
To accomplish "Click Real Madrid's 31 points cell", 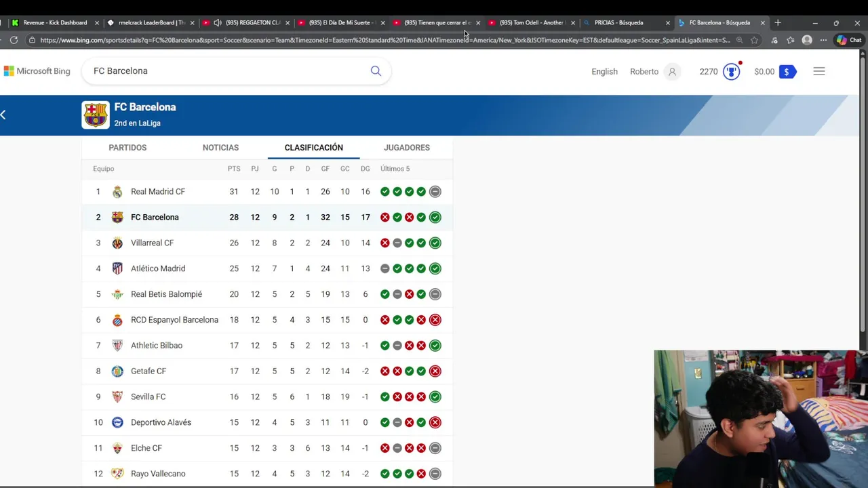I will tap(234, 192).
